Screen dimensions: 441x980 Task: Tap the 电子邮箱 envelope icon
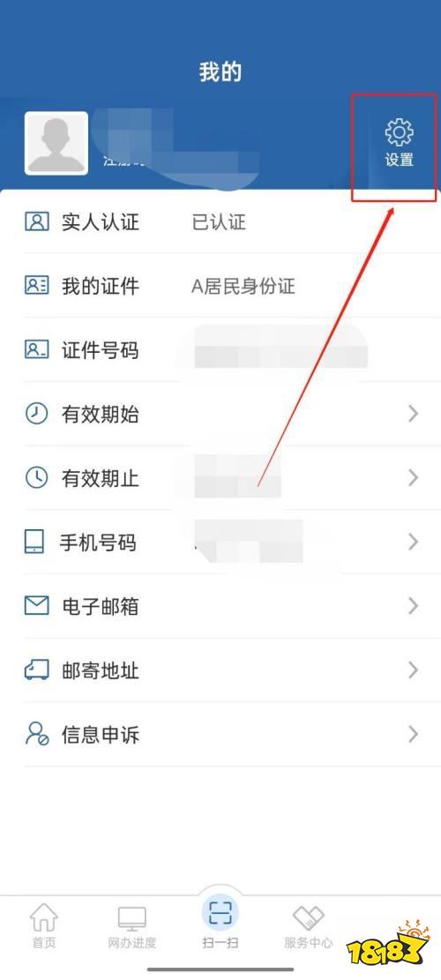[37, 605]
